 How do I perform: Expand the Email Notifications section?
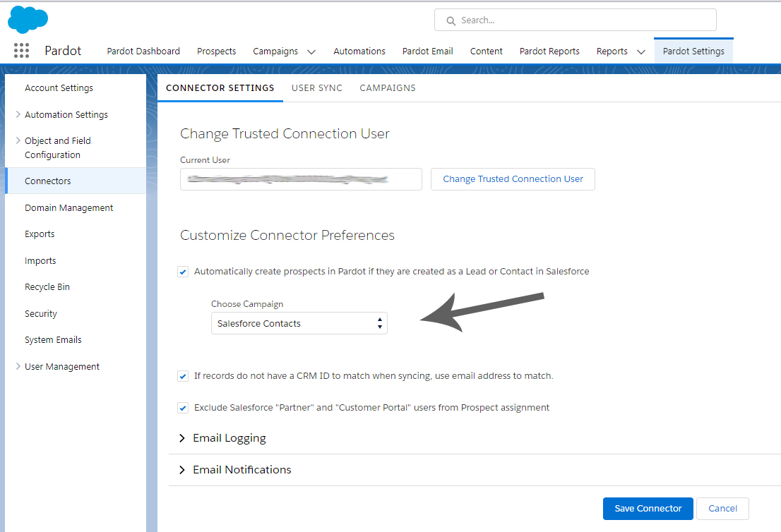[234, 470]
